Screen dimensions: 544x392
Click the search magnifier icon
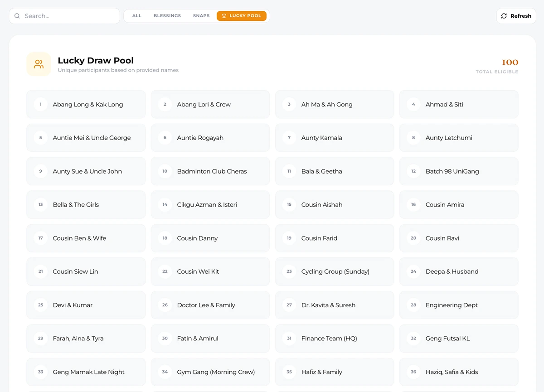point(17,16)
